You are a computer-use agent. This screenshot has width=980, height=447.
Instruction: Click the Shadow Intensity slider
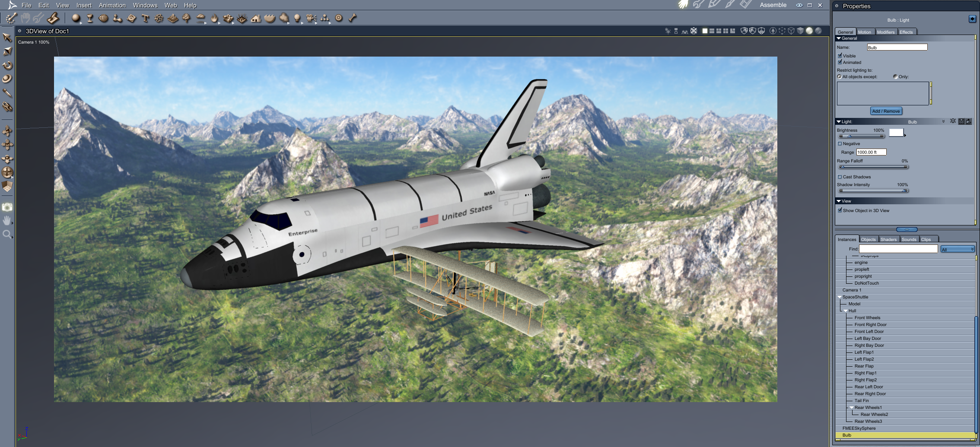(x=873, y=190)
